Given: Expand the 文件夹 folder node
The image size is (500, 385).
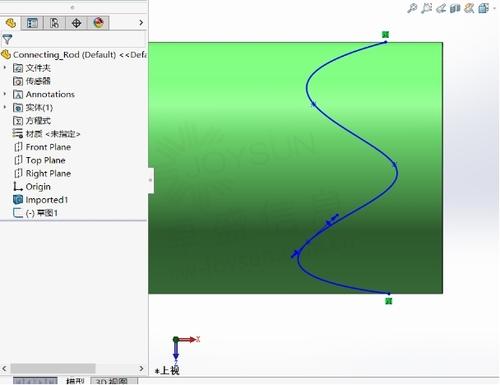Looking at the screenshot, I should click(x=5, y=68).
